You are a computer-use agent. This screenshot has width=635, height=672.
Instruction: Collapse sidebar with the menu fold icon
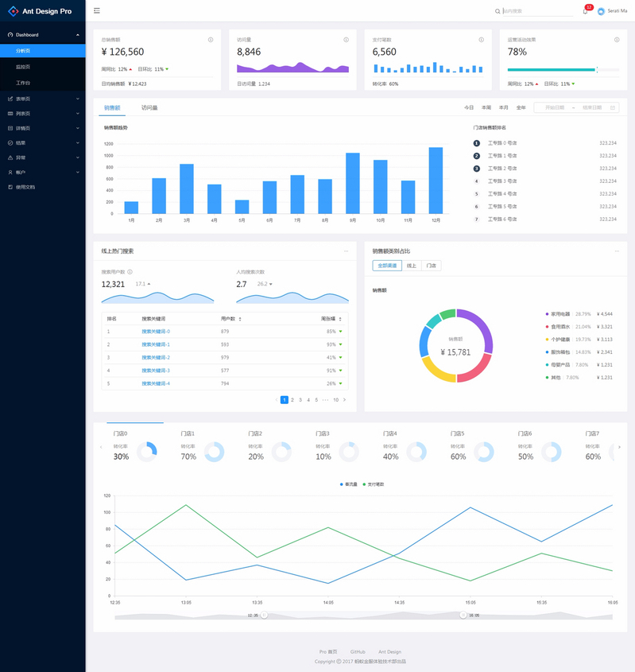tap(97, 11)
